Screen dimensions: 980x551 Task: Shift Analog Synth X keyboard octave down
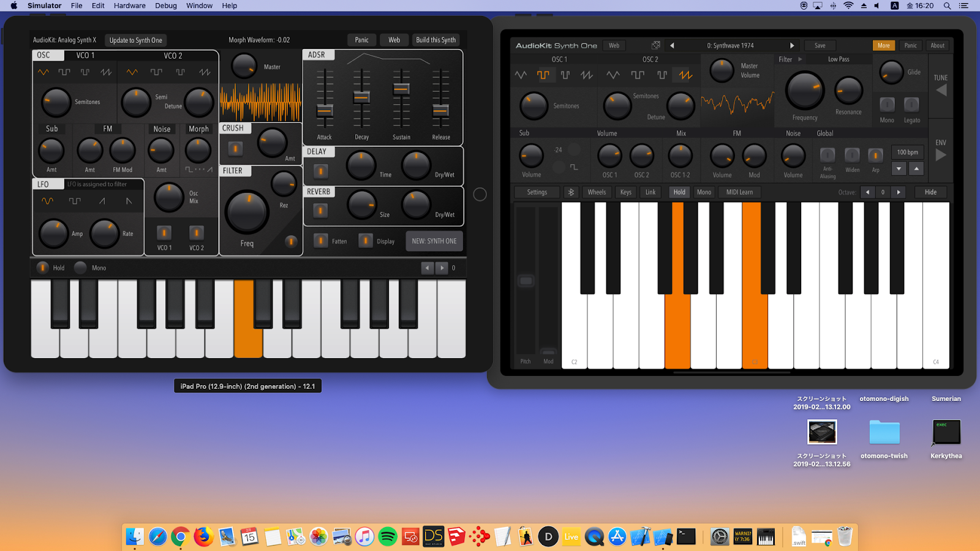428,268
